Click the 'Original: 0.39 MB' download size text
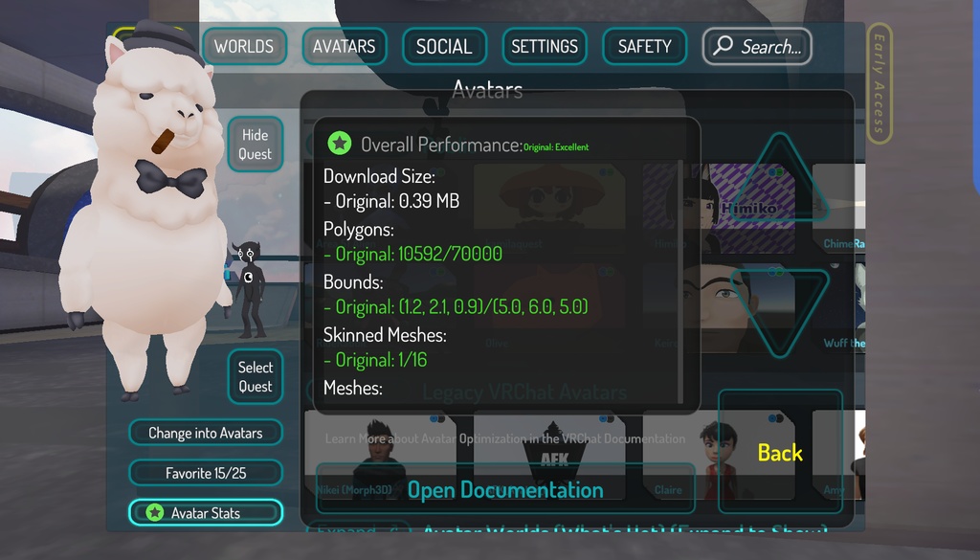Viewport: 980px width, 560px height. tap(391, 201)
